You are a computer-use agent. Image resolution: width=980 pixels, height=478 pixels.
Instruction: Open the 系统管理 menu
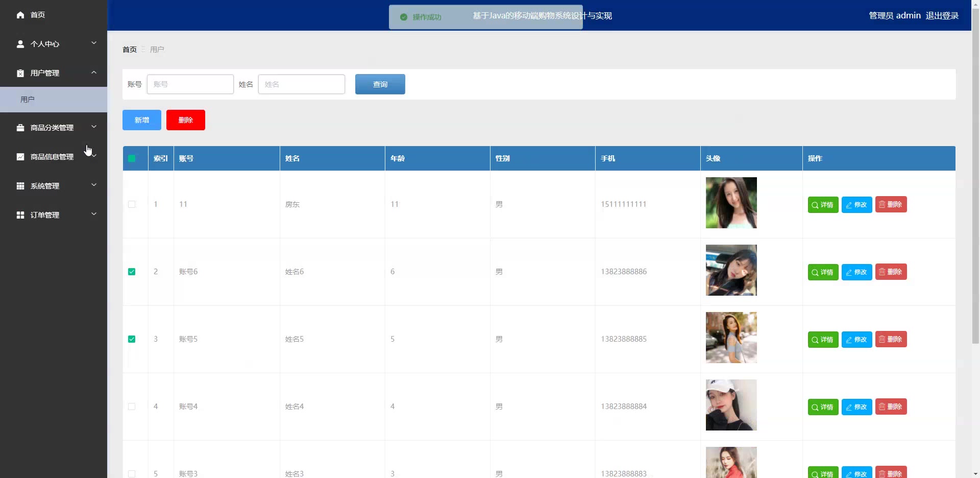(54, 186)
